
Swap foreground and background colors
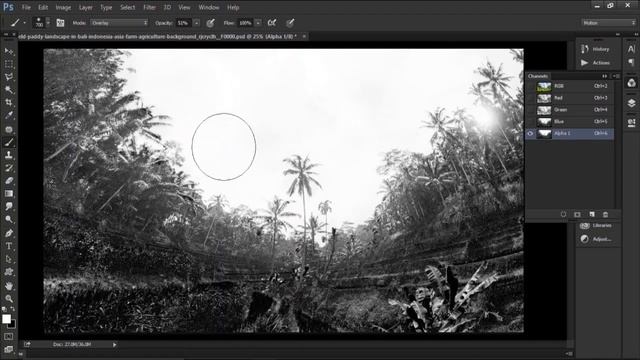[13, 309]
